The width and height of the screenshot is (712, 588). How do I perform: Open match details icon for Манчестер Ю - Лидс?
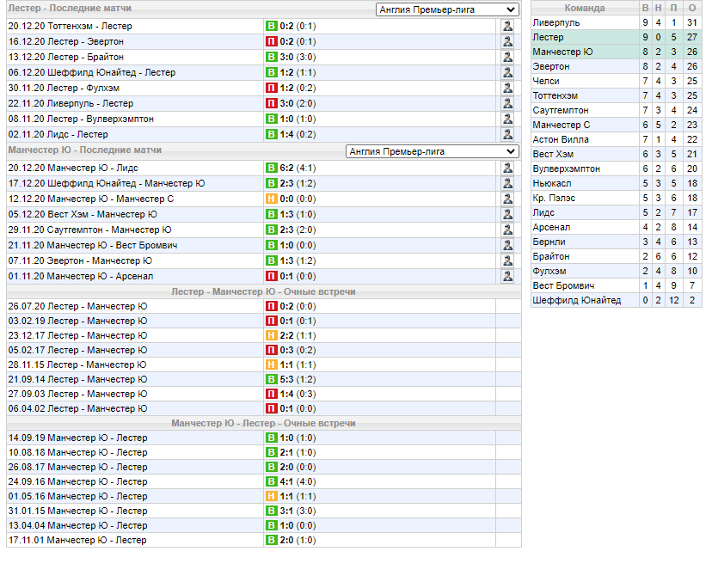click(507, 168)
